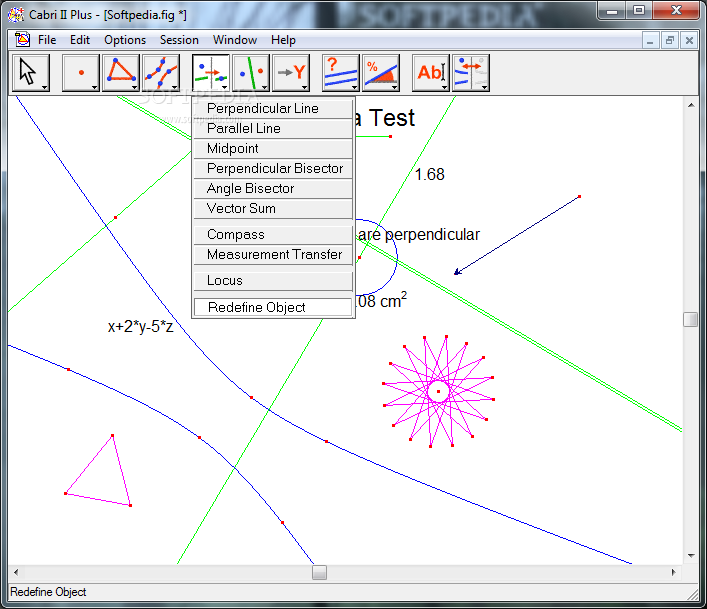
Task: Restore the Softpedia.fig document window
Action: pyautogui.click(x=670, y=41)
